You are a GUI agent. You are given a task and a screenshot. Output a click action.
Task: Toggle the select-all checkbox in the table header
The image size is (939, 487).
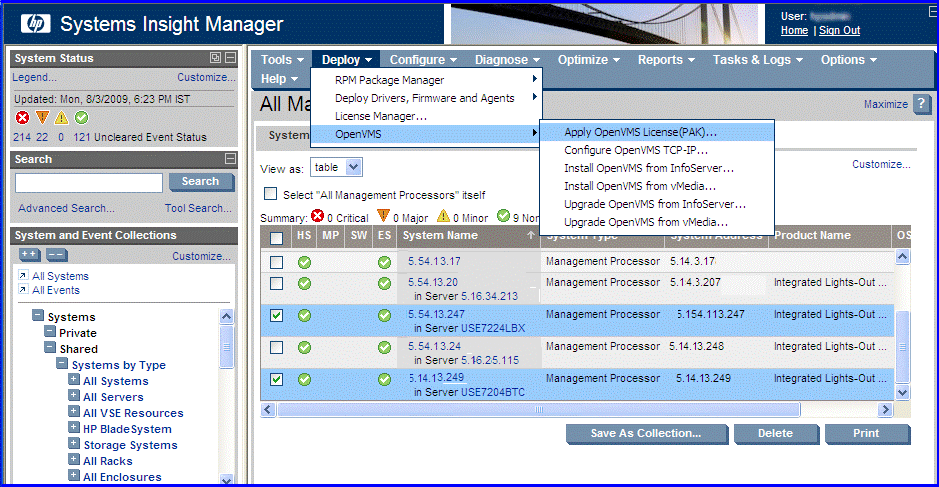pyautogui.click(x=276, y=238)
